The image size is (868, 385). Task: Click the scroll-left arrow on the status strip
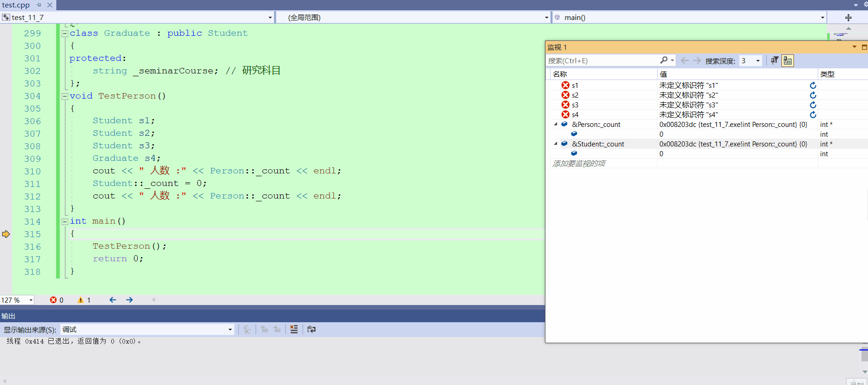(x=153, y=300)
